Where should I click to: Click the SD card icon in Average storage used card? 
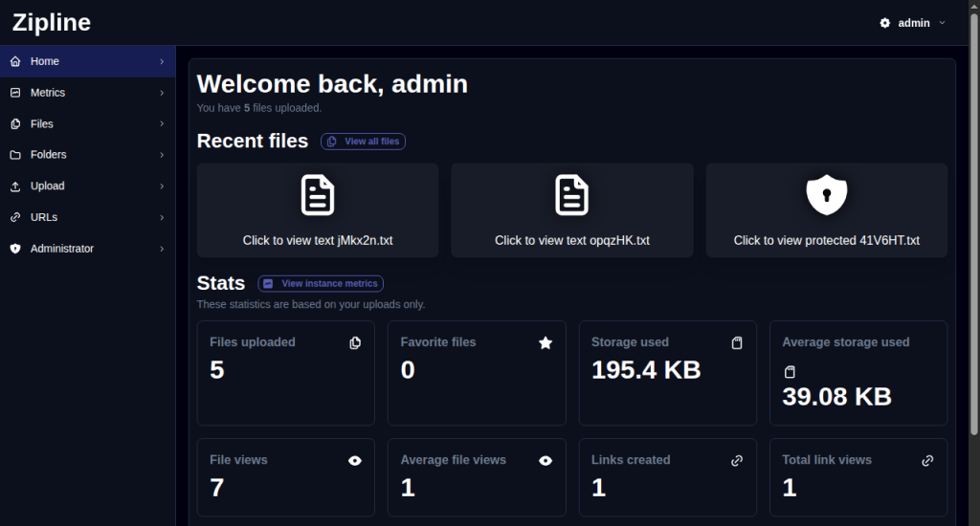pyautogui.click(x=790, y=372)
